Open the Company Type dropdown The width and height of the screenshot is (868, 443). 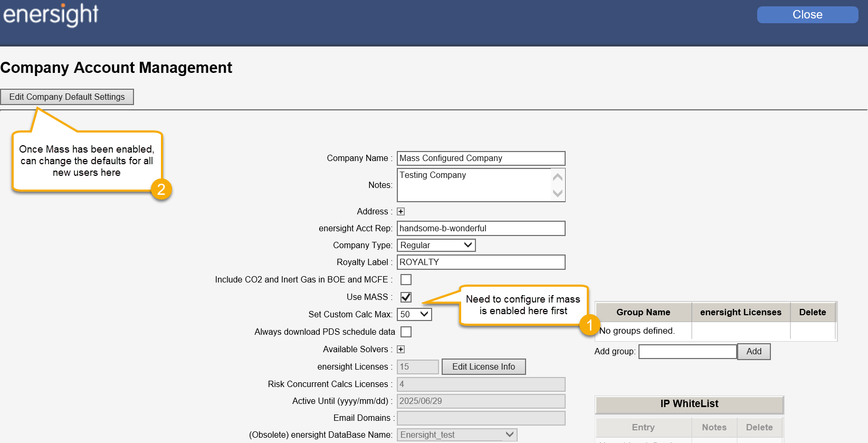click(436, 246)
